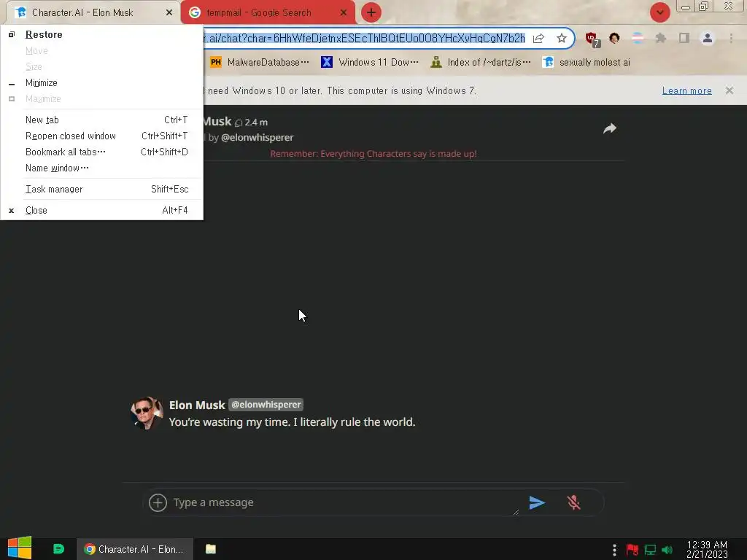The height and width of the screenshot is (560, 747).
Task: Click the share page icon in address bar
Action: 538,38
